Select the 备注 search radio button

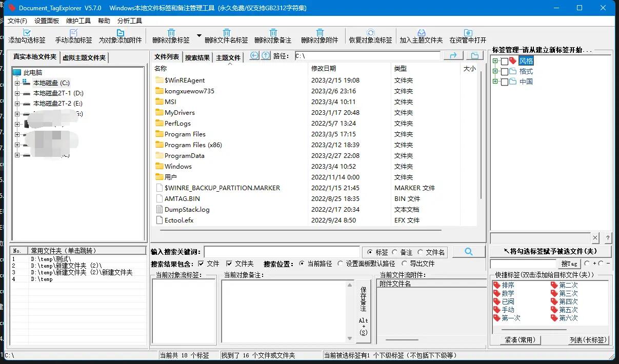[x=394, y=252]
